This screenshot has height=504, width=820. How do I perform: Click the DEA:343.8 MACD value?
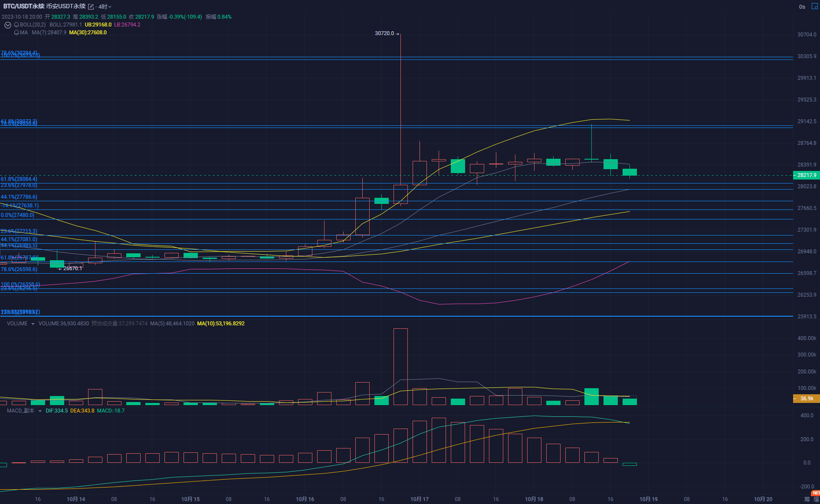click(82, 411)
